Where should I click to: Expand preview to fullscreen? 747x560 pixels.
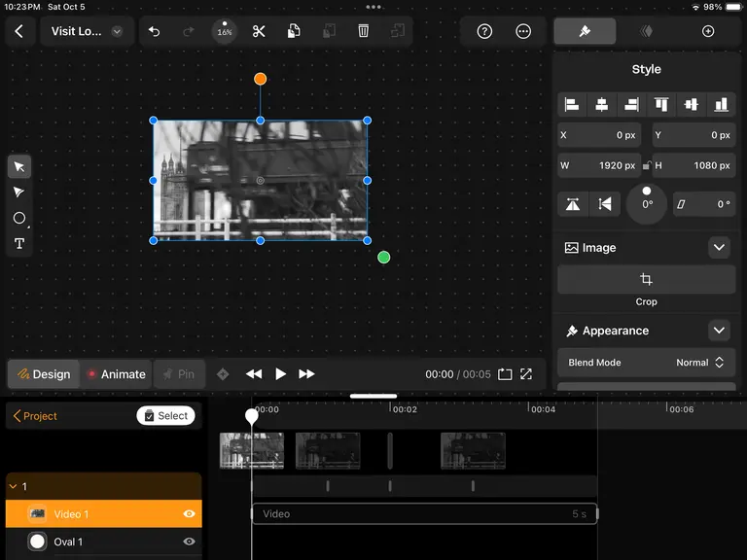(x=526, y=374)
